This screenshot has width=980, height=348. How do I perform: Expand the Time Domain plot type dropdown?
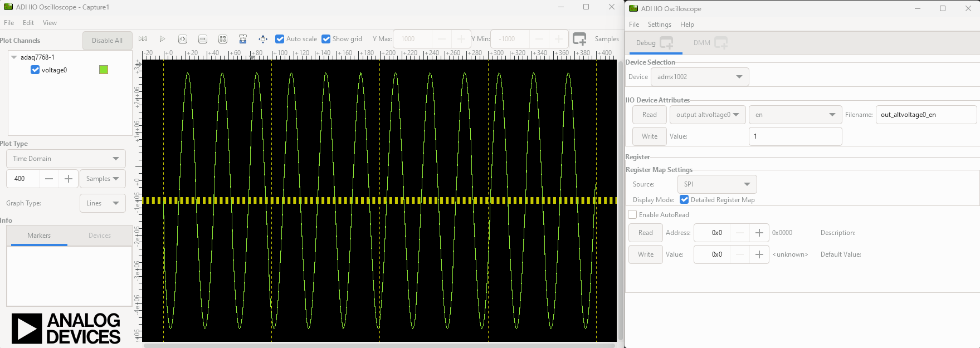click(66, 159)
